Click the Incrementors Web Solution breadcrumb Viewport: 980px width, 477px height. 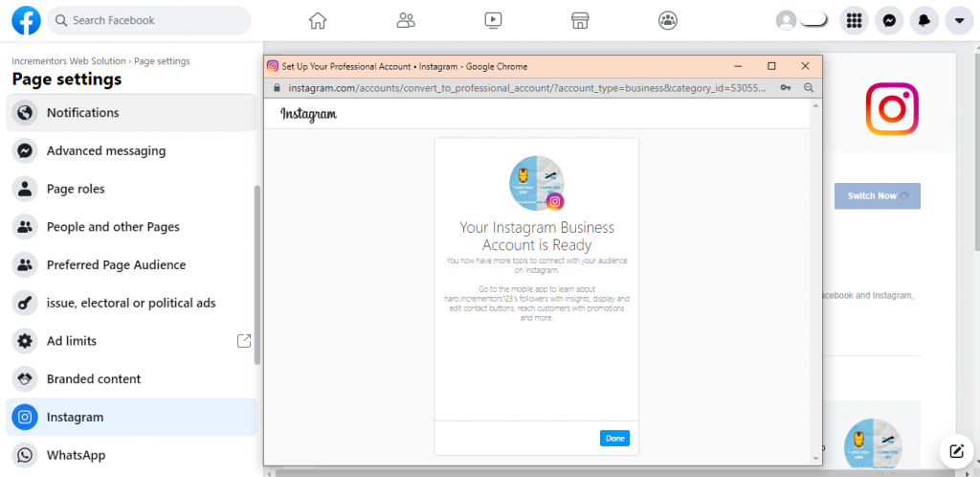tap(69, 61)
